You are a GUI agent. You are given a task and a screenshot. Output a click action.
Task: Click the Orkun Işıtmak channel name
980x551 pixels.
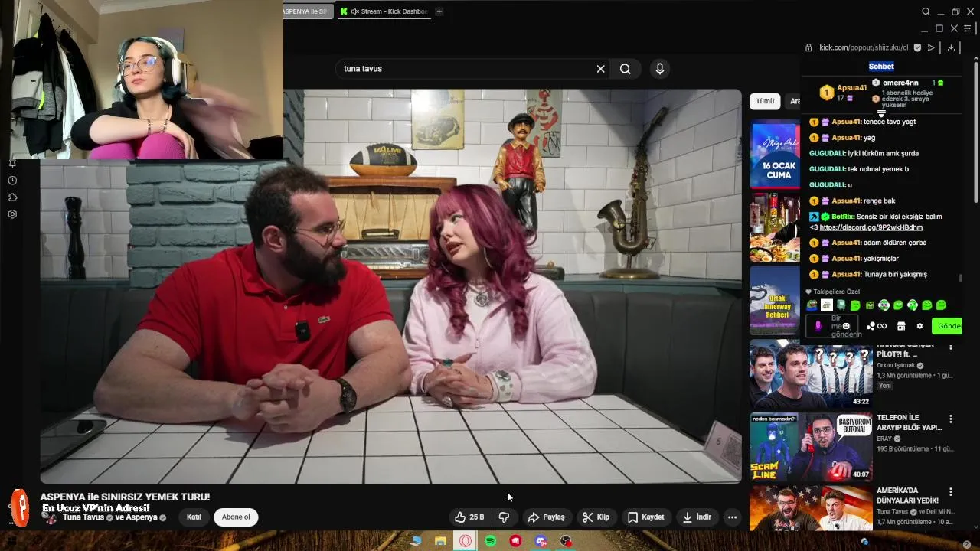pyautogui.click(x=896, y=366)
